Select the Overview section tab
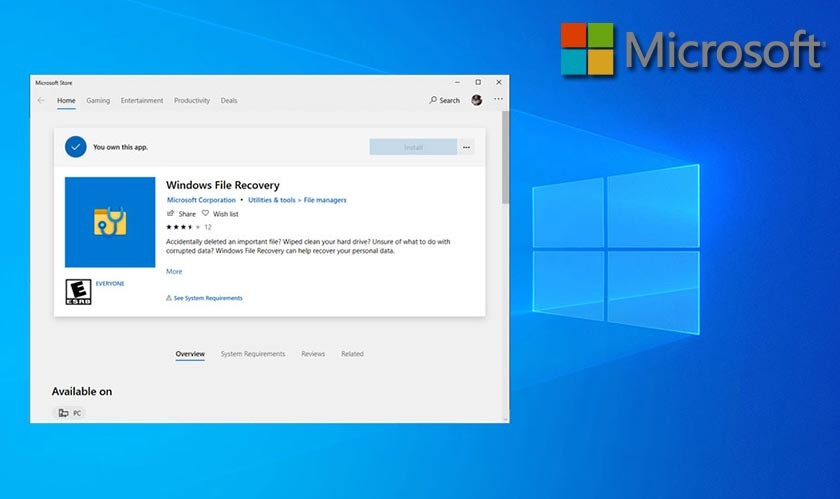Screen dimensions: 840x499 (x=190, y=354)
